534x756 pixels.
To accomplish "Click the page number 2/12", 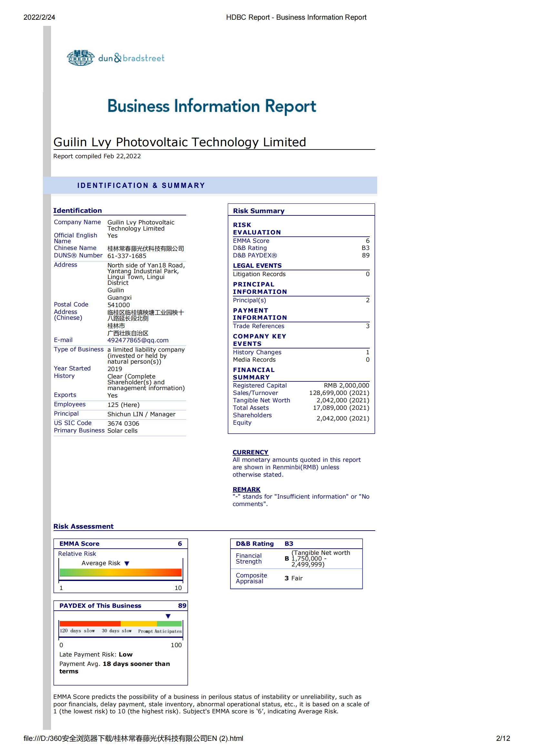I will pos(503,738).
